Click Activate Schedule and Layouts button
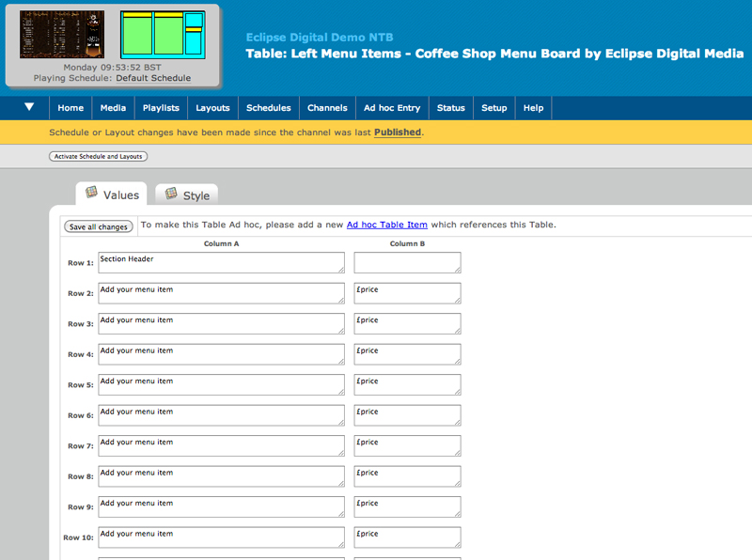Screen dimensions: 752x560 point(99,156)
